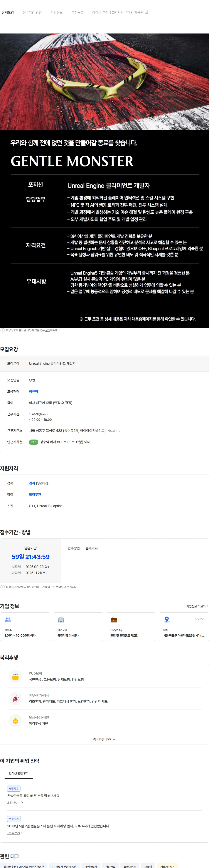Click the info icon beside 마감일은 기업의 사정으로
The width and height of the screenshot is (209, 868).
[x=3, y=587]
